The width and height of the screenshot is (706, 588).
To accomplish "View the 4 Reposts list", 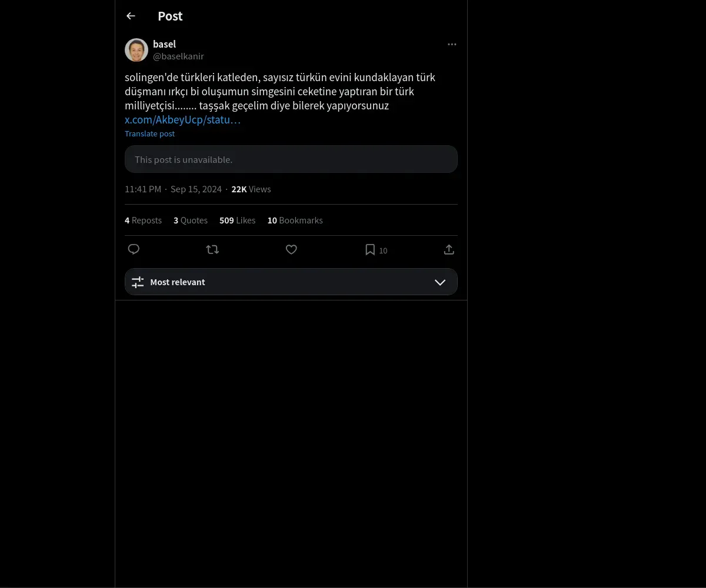I will 143,220.
